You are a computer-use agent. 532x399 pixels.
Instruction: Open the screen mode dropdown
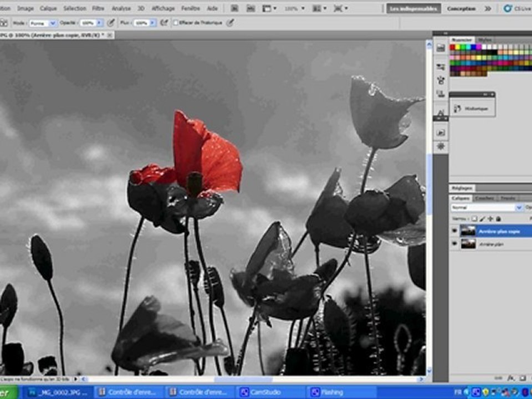(341, 8)
